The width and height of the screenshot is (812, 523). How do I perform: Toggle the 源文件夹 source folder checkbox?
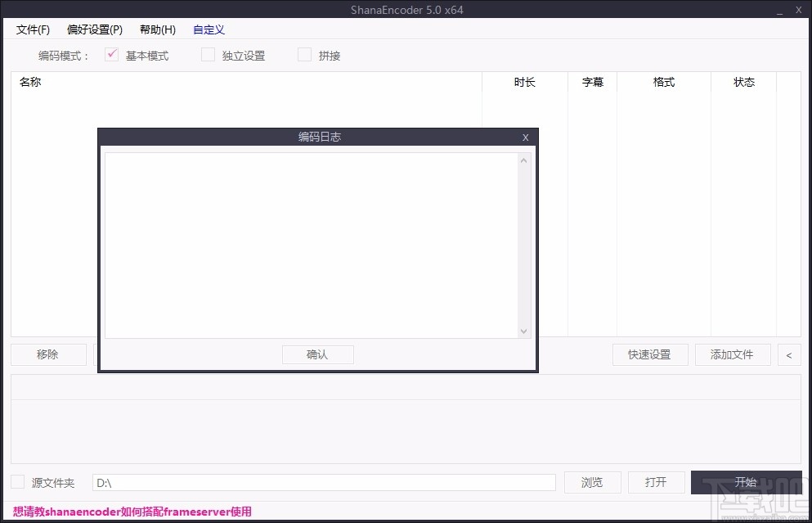18,482
